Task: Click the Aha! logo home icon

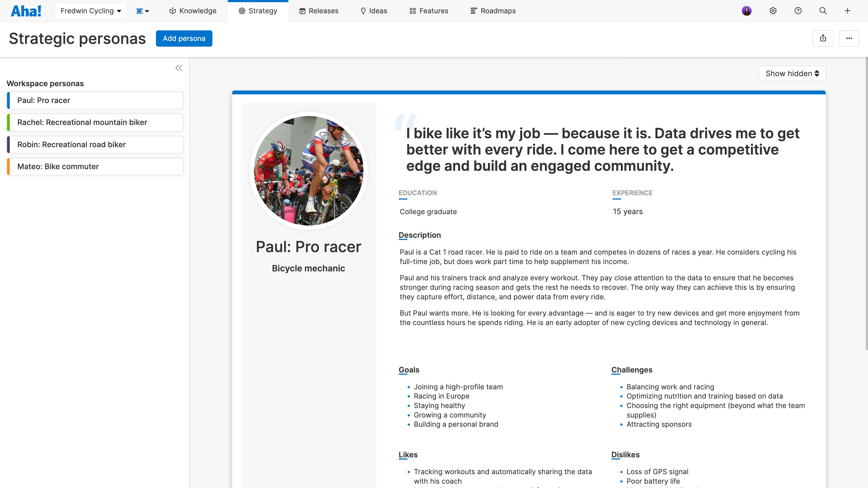Action: pyautogui.click(x=26, y=11)
